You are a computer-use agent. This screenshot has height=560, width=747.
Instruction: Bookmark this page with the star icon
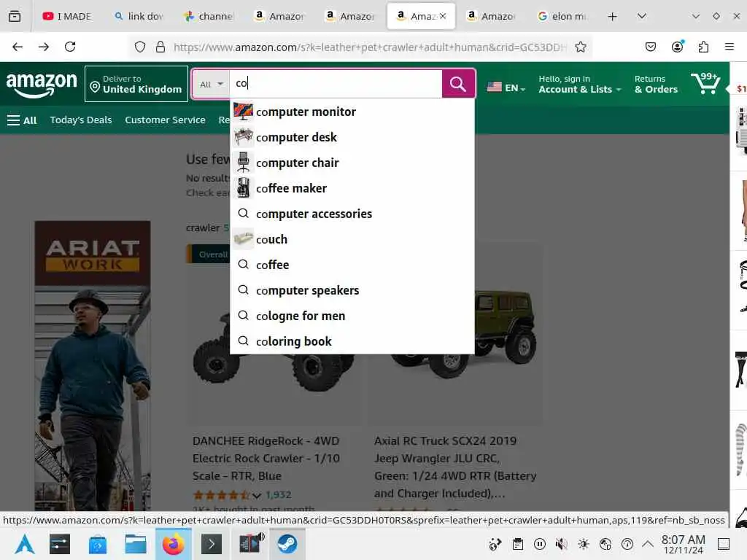tap(580, 47)
